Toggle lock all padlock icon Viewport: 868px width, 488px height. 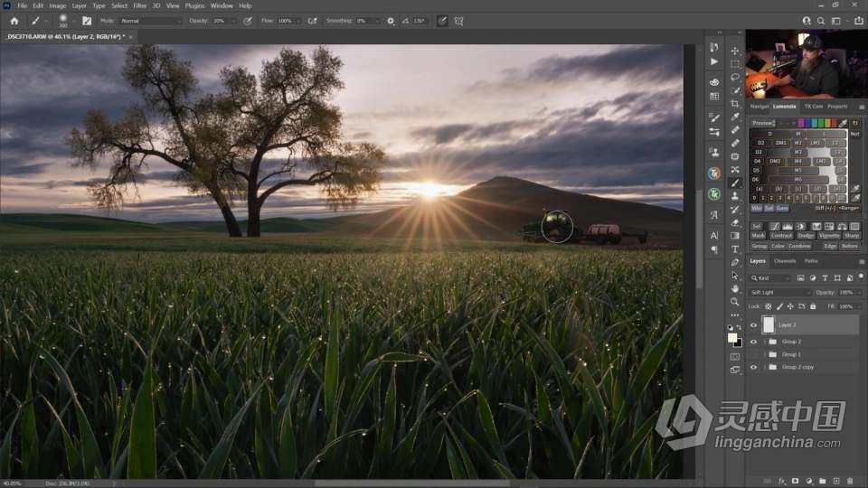(813, 306)
